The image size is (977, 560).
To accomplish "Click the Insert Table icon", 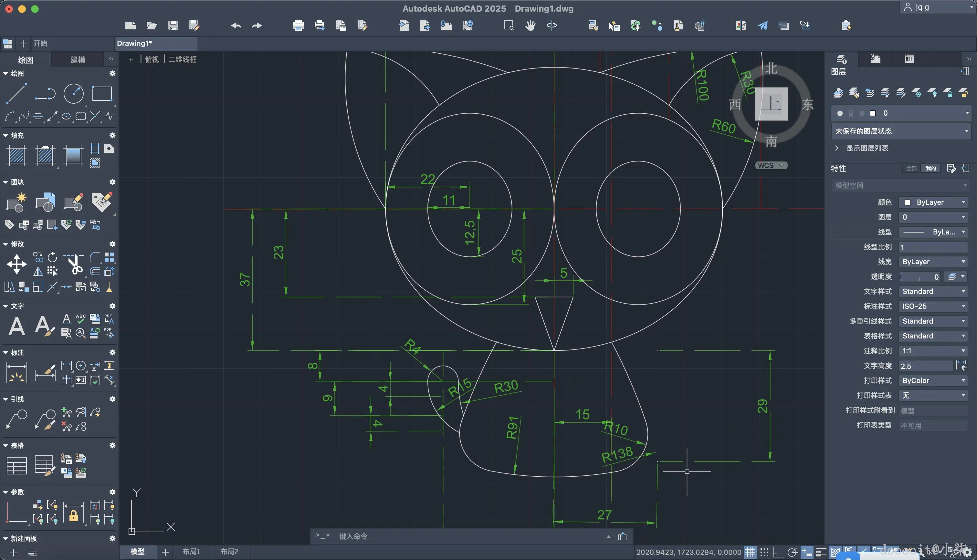I will coord(16,465).
